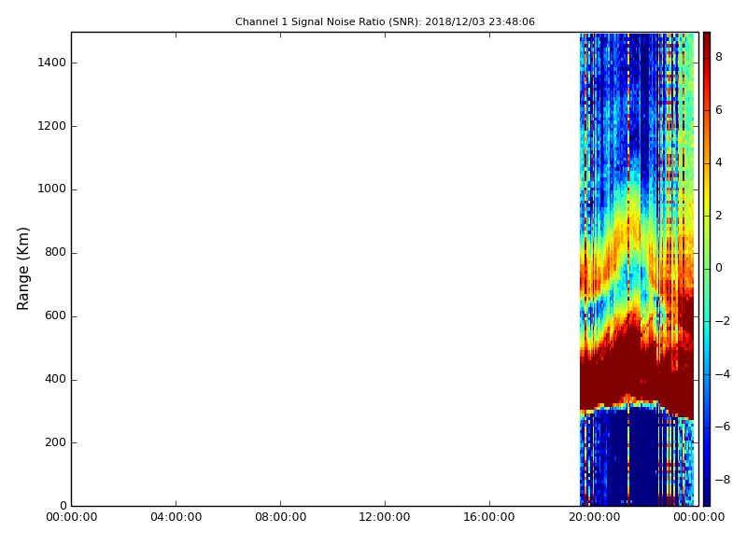747x560 pixels.
Task: Click the colorbar '−8' tick label
Action: (722, 480)
